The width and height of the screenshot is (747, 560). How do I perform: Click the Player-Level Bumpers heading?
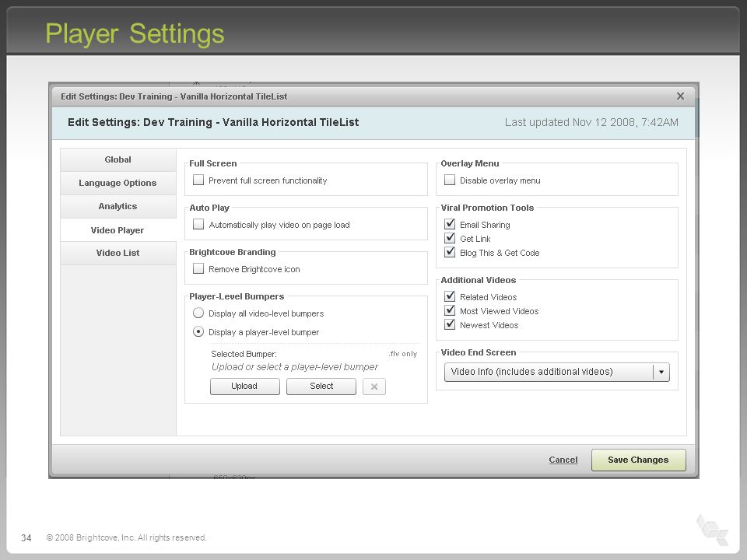click(x=237, y=296)
